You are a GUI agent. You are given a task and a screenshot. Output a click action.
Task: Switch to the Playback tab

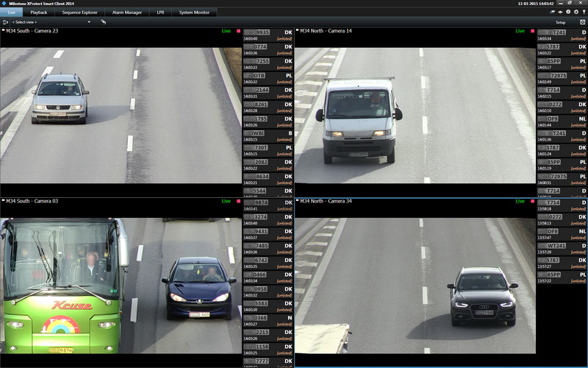tap(39, 13)
